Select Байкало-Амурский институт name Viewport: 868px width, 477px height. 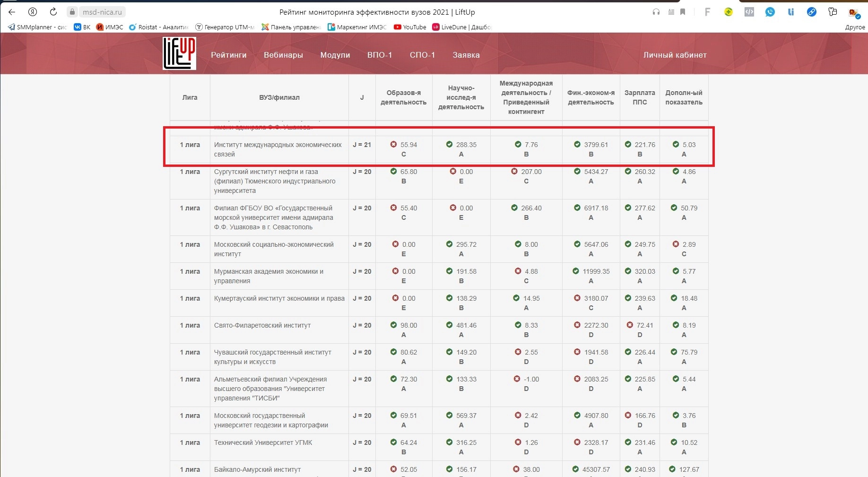[x=257, y=469]
